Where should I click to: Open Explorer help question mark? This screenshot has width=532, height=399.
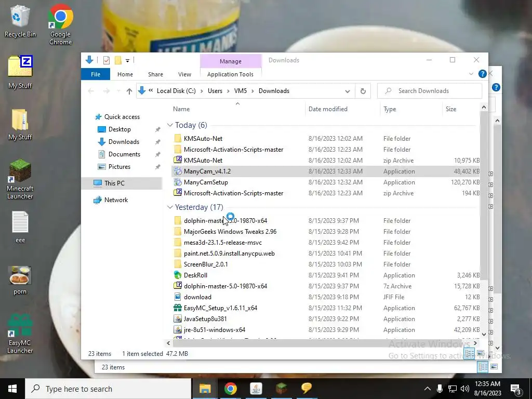click(482, 74)
